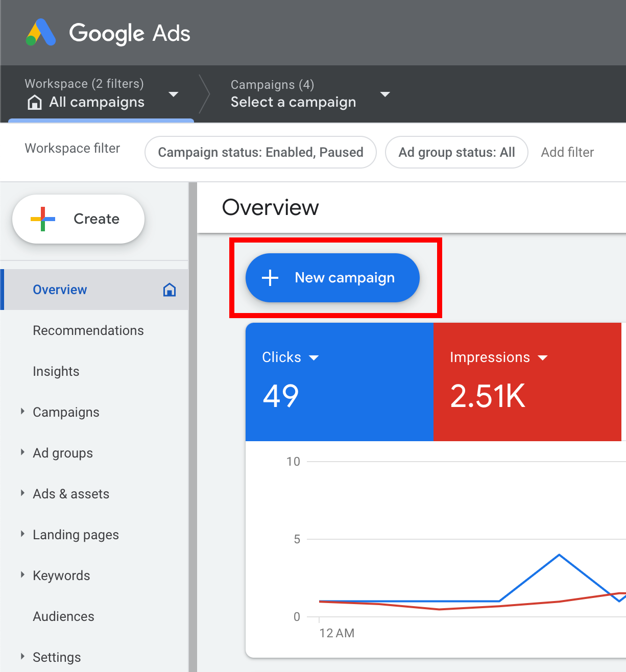
Task: Open the Workspace All campaigns dropdown arrow
Action: coord(174,94)
